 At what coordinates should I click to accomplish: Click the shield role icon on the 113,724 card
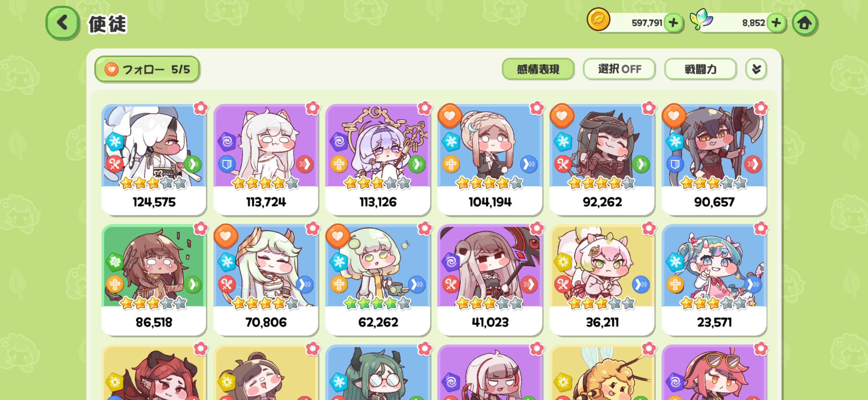click(227, 165)
